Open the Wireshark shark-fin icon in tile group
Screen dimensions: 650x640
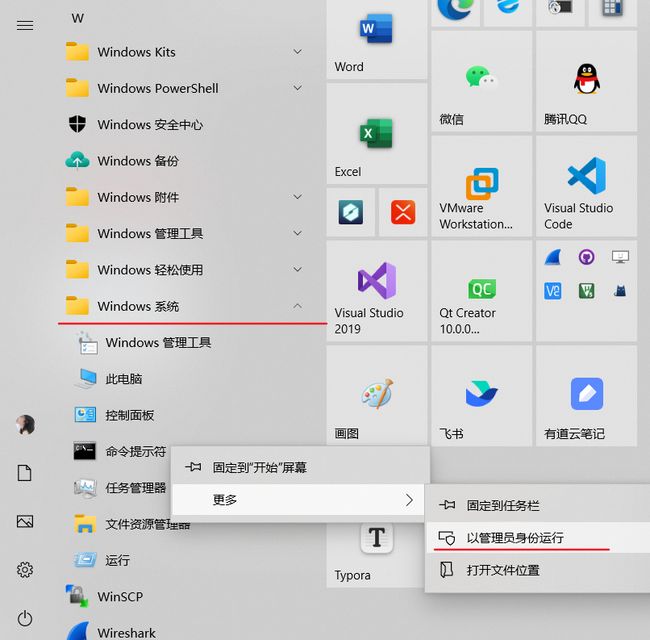pyautogui.click(x=553, y=257)
